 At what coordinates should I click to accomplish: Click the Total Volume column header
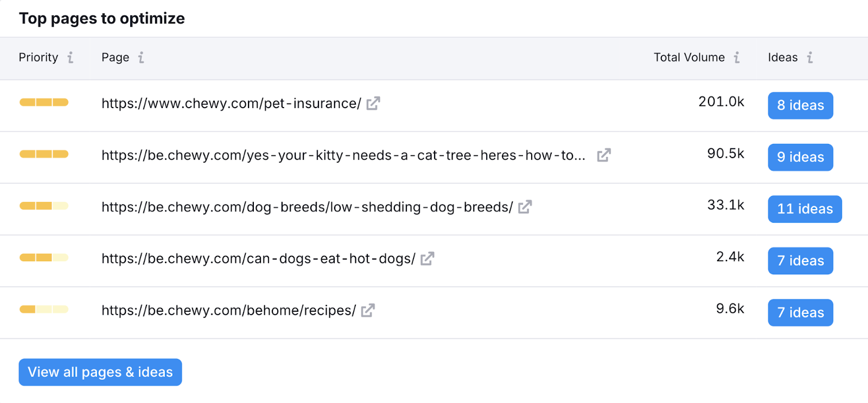coord(689,58)
